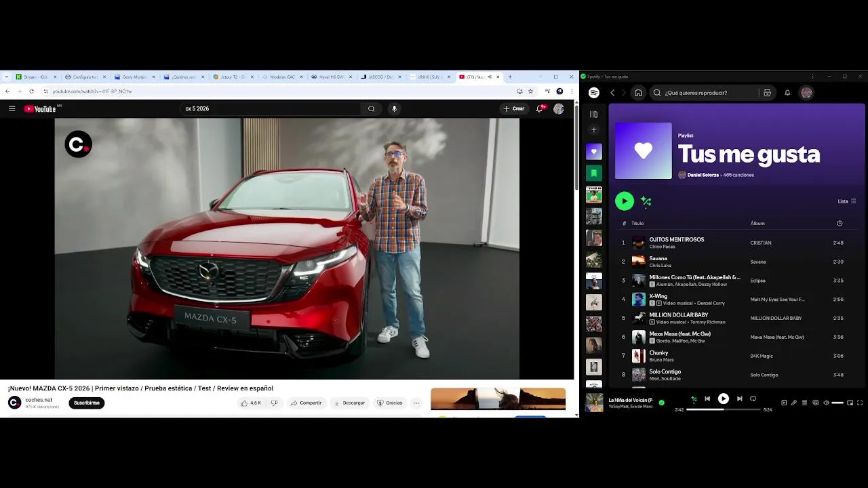This screenshot has height=488, width=868.
Task: Open Your Episodes bookmark in sidebar
Action: [594, 173]
